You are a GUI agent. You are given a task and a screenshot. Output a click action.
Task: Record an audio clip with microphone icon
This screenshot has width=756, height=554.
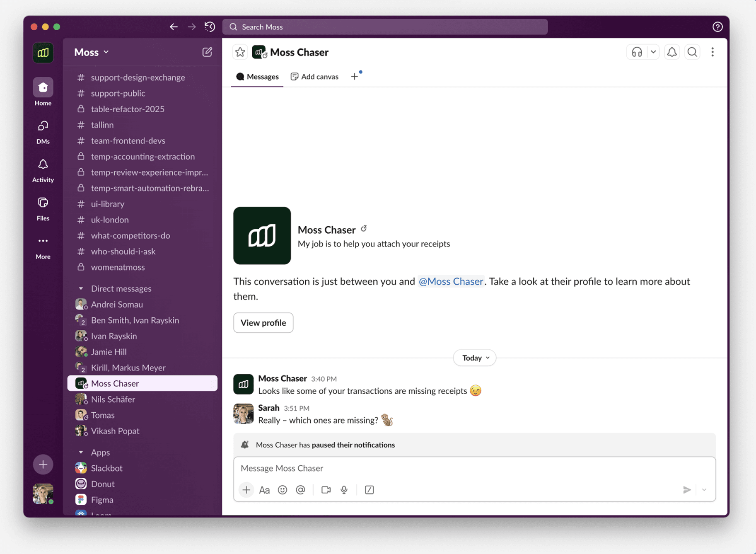click(x=344, y=490)
